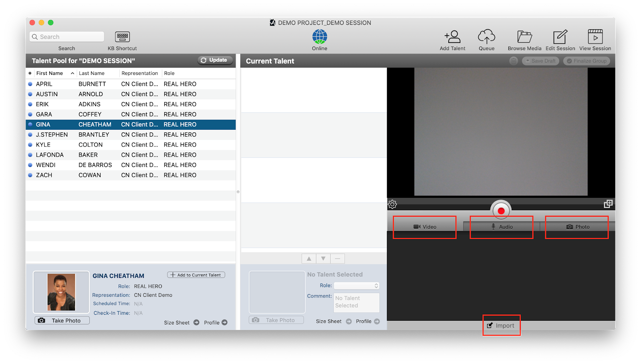Switch to Video capture mode

[x=425, y=227]
